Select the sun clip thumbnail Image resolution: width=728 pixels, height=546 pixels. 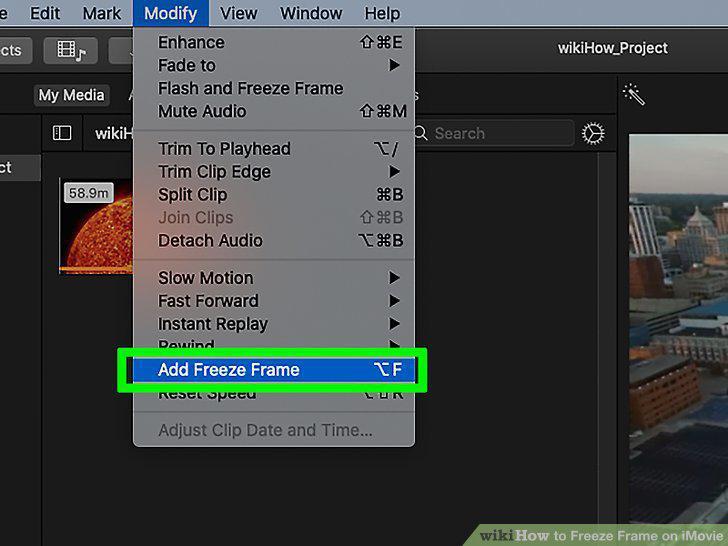(x=97, y=226)
